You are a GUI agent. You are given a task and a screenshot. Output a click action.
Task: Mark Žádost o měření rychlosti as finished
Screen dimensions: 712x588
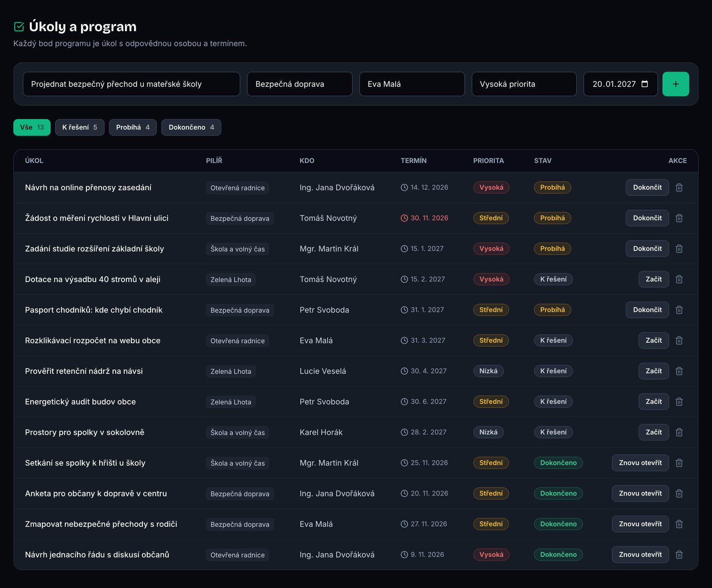(x=647, y=218)
